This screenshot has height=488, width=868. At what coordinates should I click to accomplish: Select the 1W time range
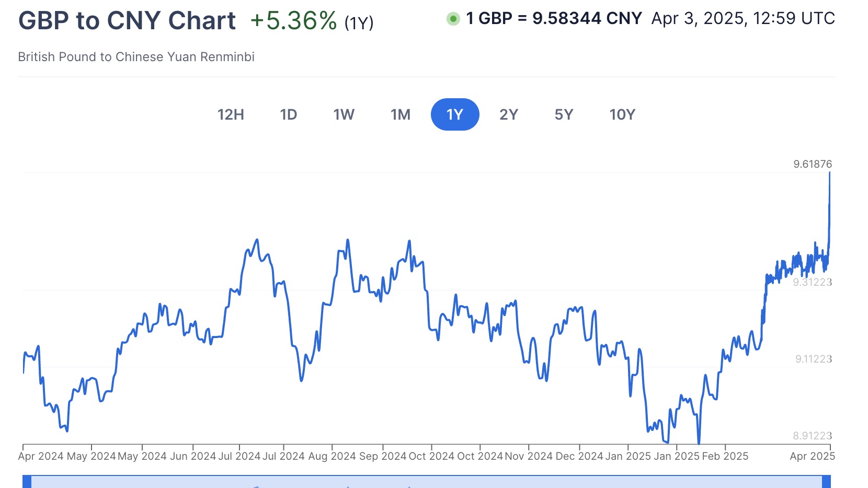click(344, 114)
